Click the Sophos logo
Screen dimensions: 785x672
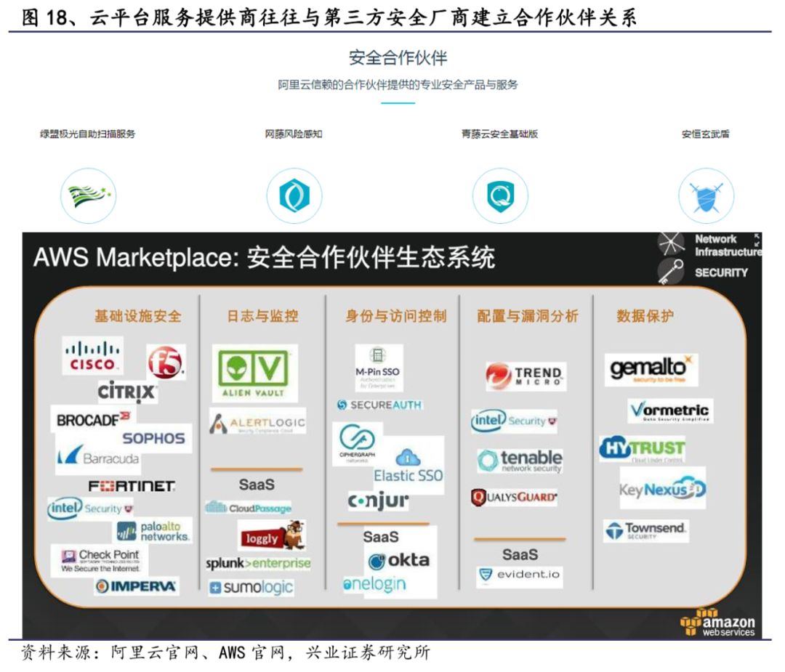coord(153,438)
